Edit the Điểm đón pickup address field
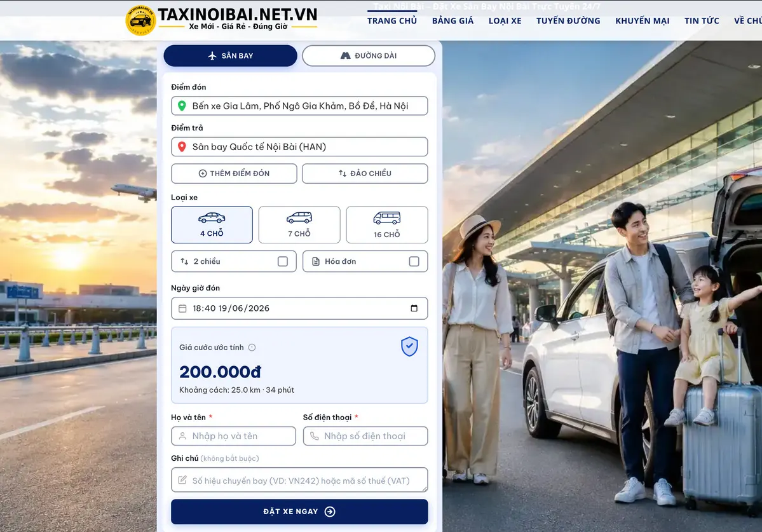 pos(299,106)
